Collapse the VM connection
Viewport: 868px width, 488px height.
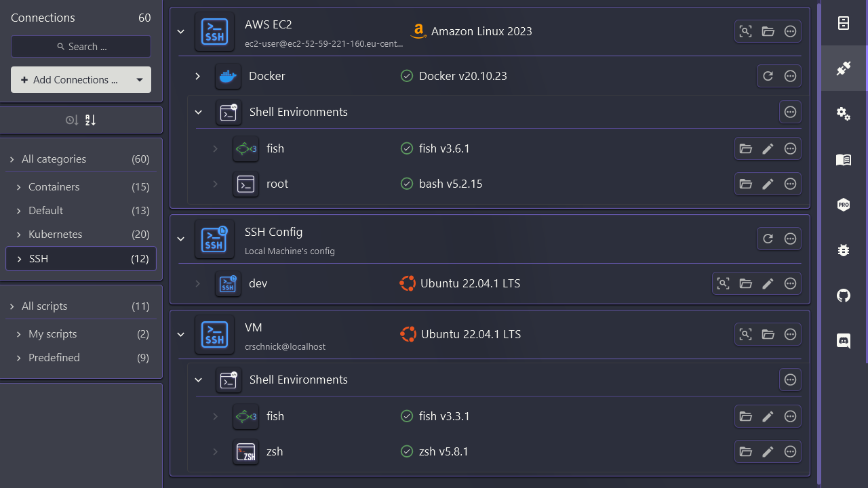(x=180, y=334)
